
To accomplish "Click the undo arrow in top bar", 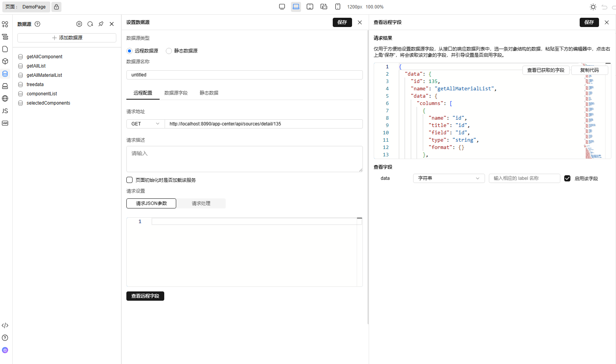I will click(x=604, y=7).
